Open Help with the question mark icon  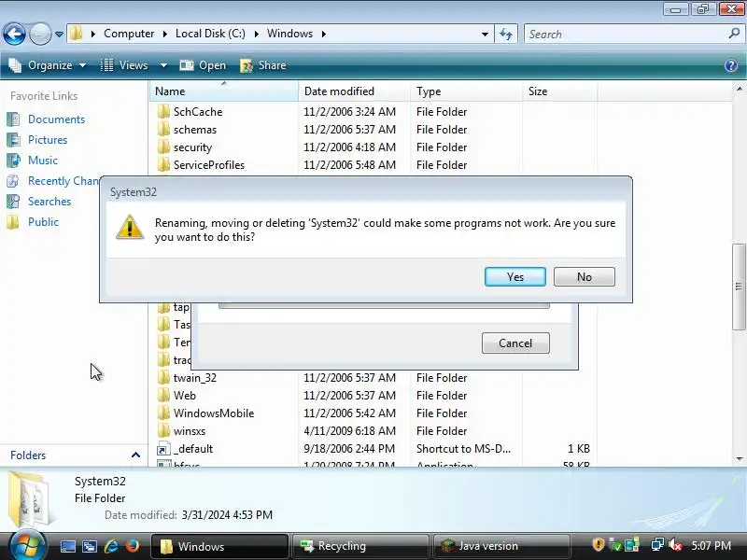click(731, 65)
